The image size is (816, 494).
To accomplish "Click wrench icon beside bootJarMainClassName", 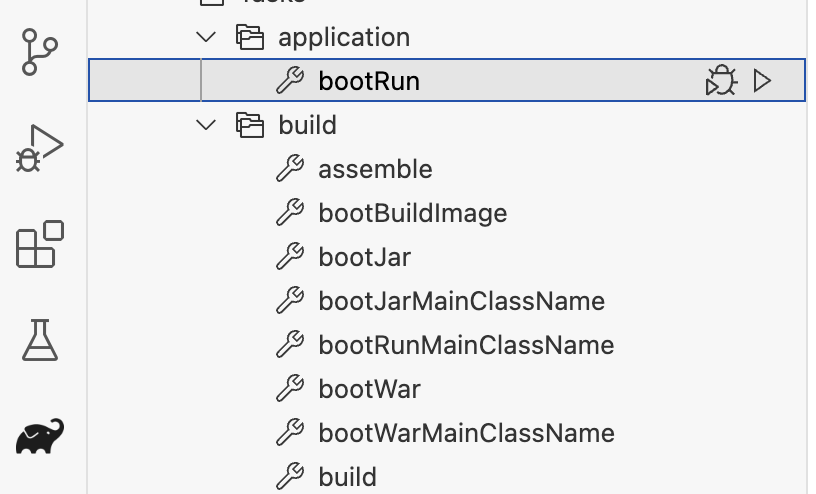I will pyautogui.click(x=290, y=300).
